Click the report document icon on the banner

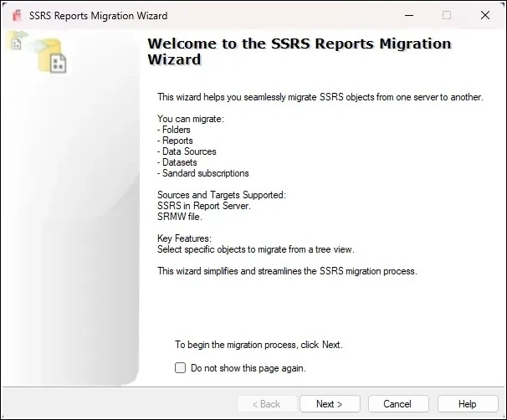click(x=58, y=64)
